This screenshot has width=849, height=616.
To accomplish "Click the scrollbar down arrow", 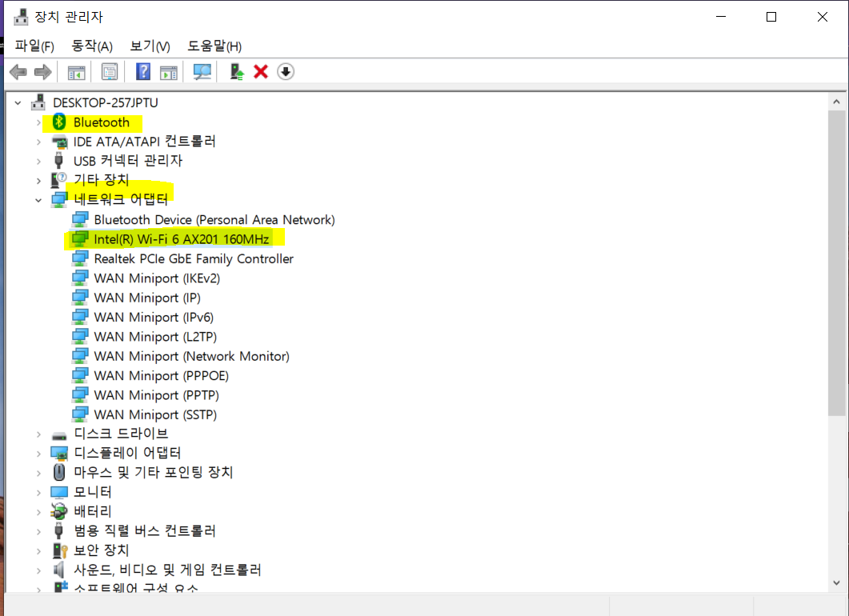I will [x=836, y=583].
